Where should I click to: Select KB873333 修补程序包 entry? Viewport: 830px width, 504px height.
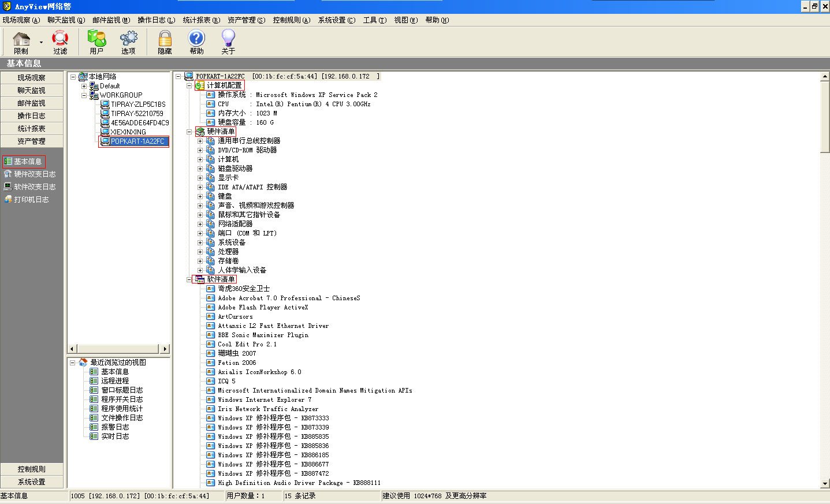point(273,418)
